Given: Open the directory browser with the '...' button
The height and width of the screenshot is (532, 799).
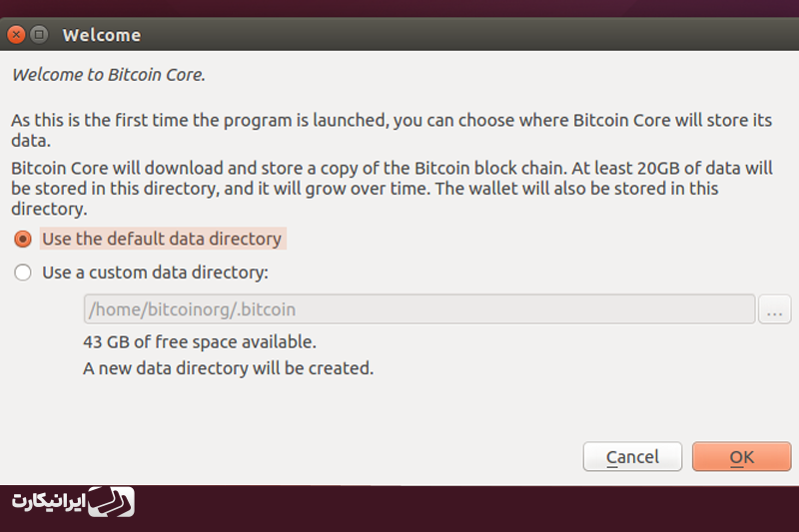Looking at the screenshot, I should click(775, 309).
